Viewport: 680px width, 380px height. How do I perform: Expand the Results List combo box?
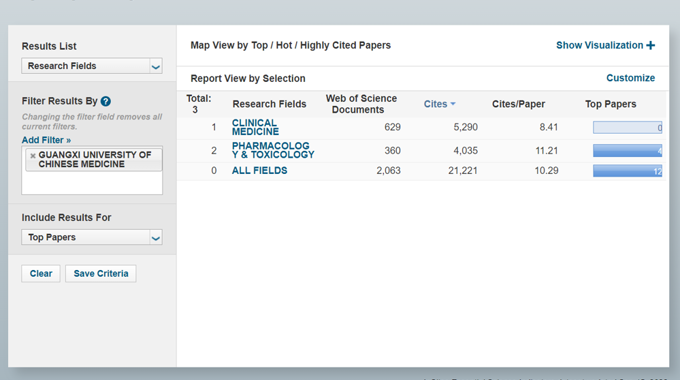(x=92, y=66)
